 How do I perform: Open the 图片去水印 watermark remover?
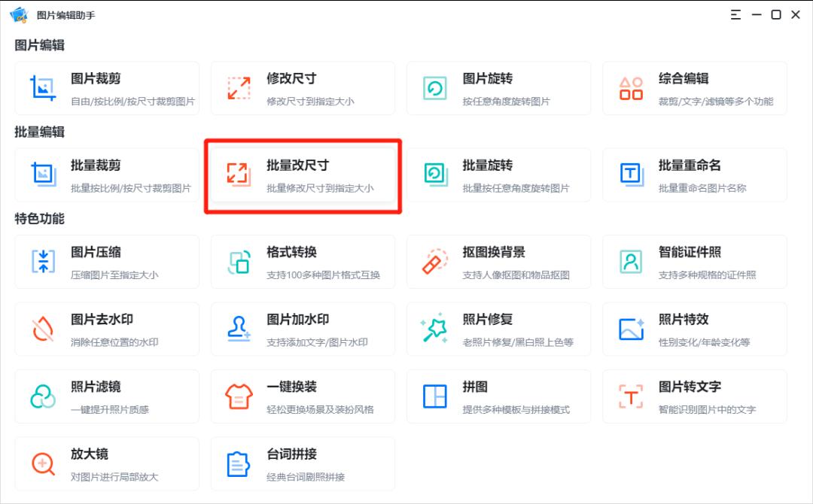[105, 329]
